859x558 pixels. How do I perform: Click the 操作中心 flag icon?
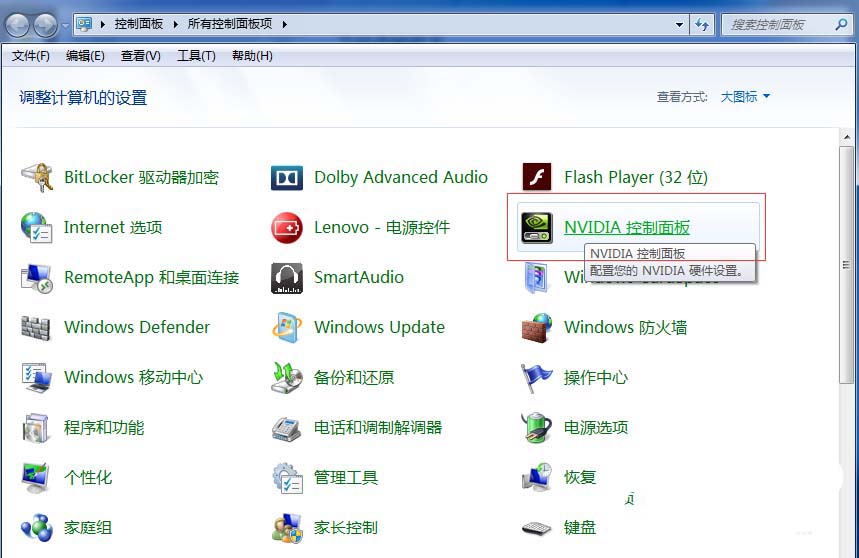point(537,378)
